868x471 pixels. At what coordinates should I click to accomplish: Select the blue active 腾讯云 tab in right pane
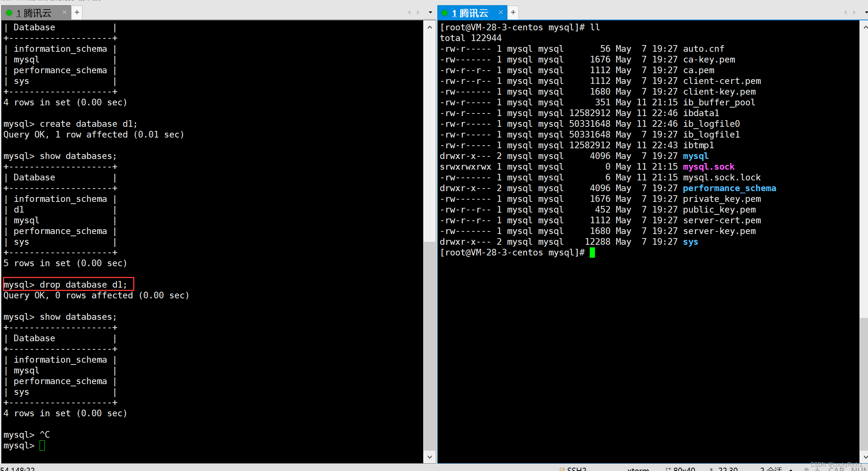(472, 13)
